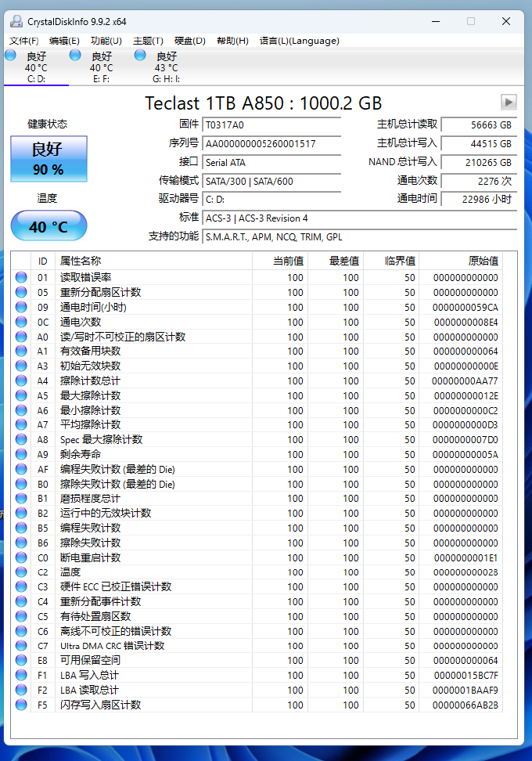Image resolution: width=532 pixels, height=761 pixels.
Task: Click the ID column header
Action: click(43, 261)
